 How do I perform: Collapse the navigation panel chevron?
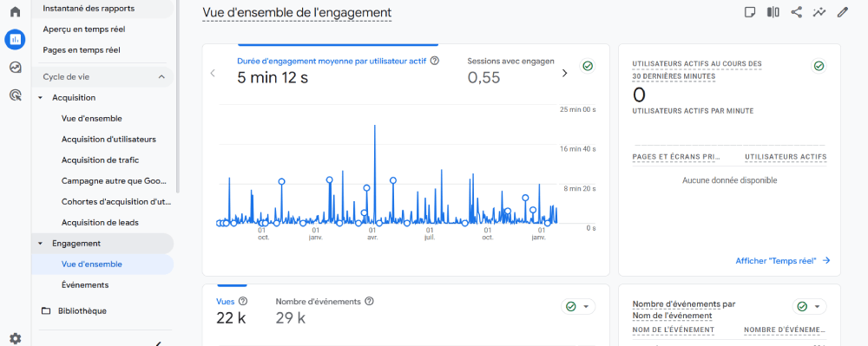[x=158, y=343]
